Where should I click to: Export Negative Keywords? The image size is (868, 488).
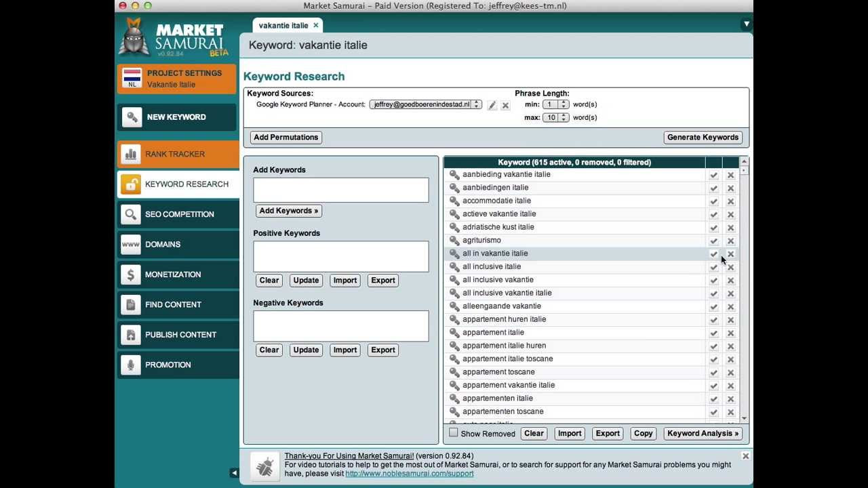[382, 350]
